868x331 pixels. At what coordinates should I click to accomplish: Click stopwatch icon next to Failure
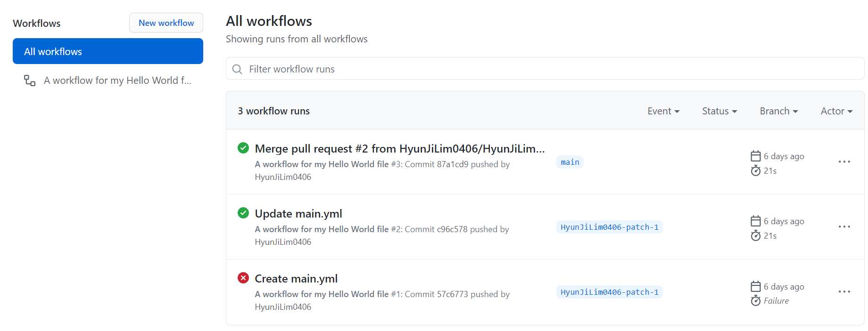pos(756,300)
